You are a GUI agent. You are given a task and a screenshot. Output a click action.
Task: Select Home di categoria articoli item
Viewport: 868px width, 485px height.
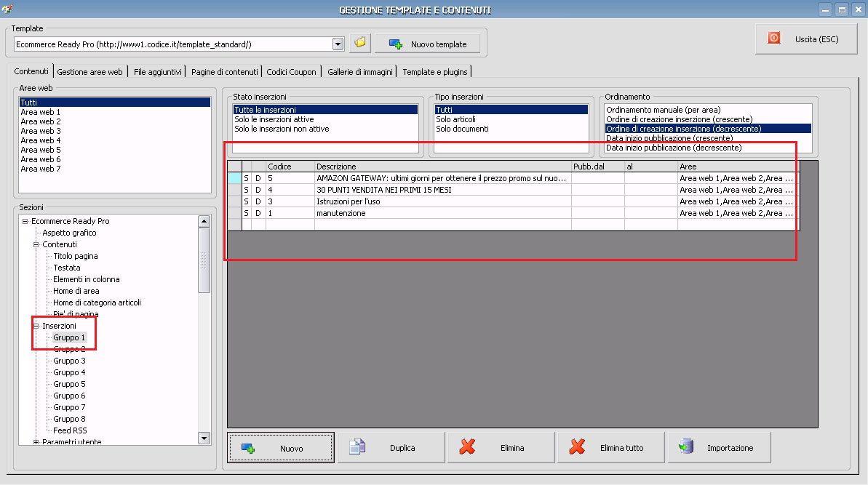click(x=97, y=302)
